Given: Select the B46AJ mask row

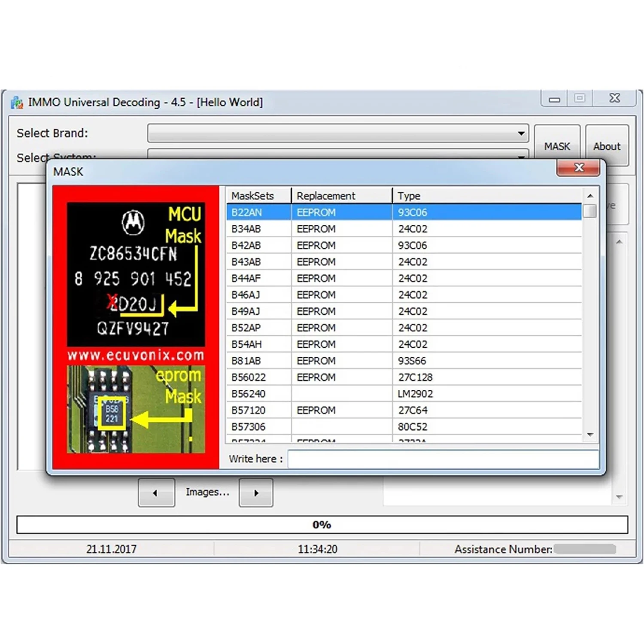Looking at the screenshot, I should (404, 295).
